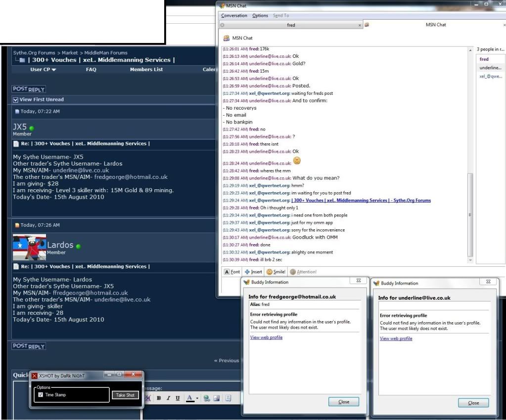The height and width of the screenshot is (420, 506).
Task: Go to MiddleMan Forums breadcrumb
Action: (106, 52)
